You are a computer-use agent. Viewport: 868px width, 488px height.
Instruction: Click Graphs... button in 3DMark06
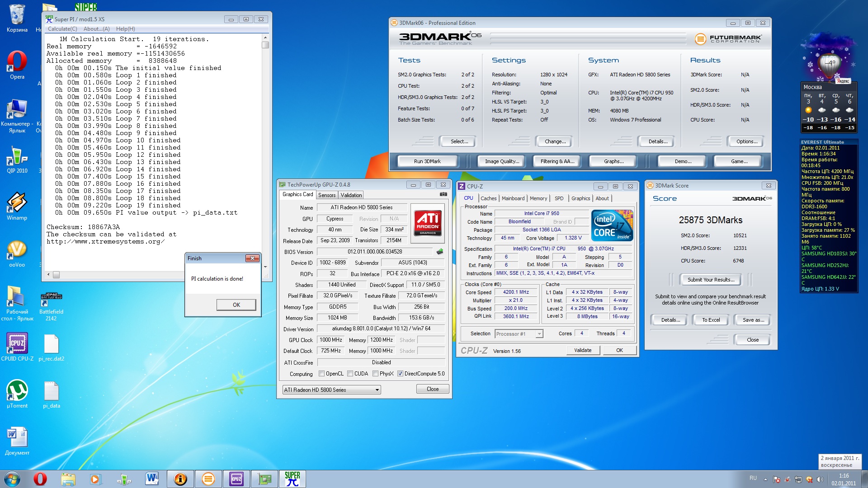point(613,161)
